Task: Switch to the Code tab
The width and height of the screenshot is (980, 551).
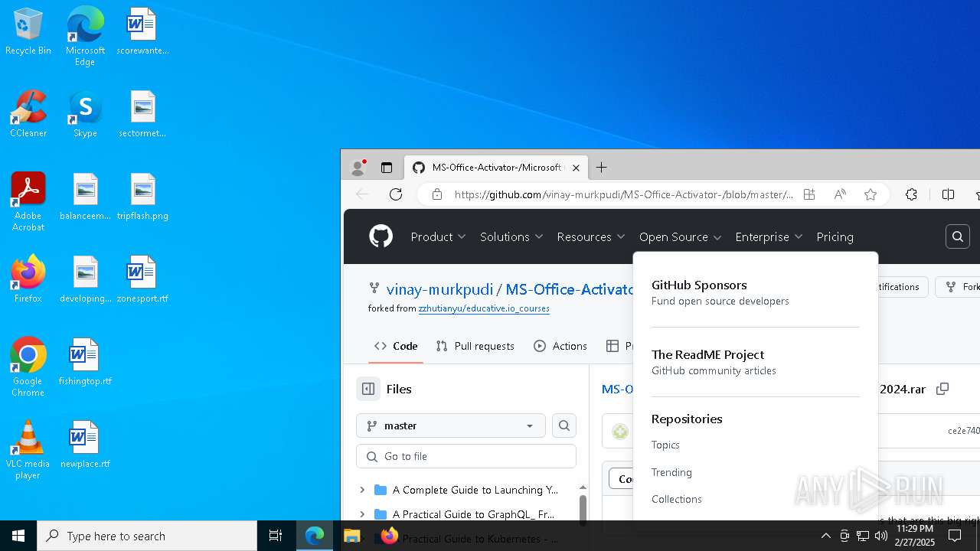Action: point(395,346)
